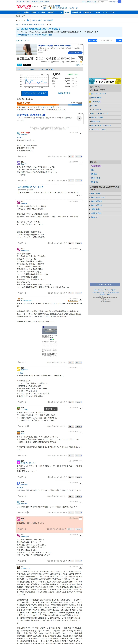
Task: Click the card loan catalog banner
Action: click(105, 81)
